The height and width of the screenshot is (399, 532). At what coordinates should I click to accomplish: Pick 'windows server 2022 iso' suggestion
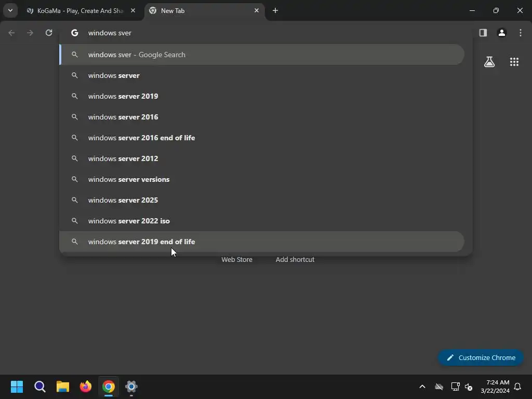(x=262, y=221)
